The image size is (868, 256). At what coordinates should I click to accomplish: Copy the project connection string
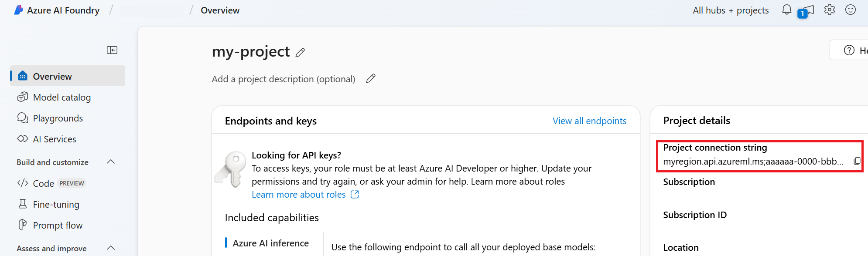click(857, 161)
